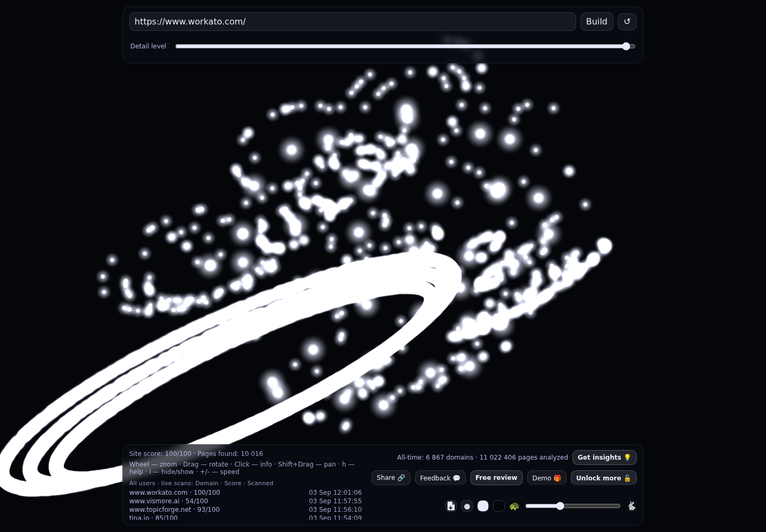Click the 03 Sep 11:56:10 timestamp

point(335,510)
